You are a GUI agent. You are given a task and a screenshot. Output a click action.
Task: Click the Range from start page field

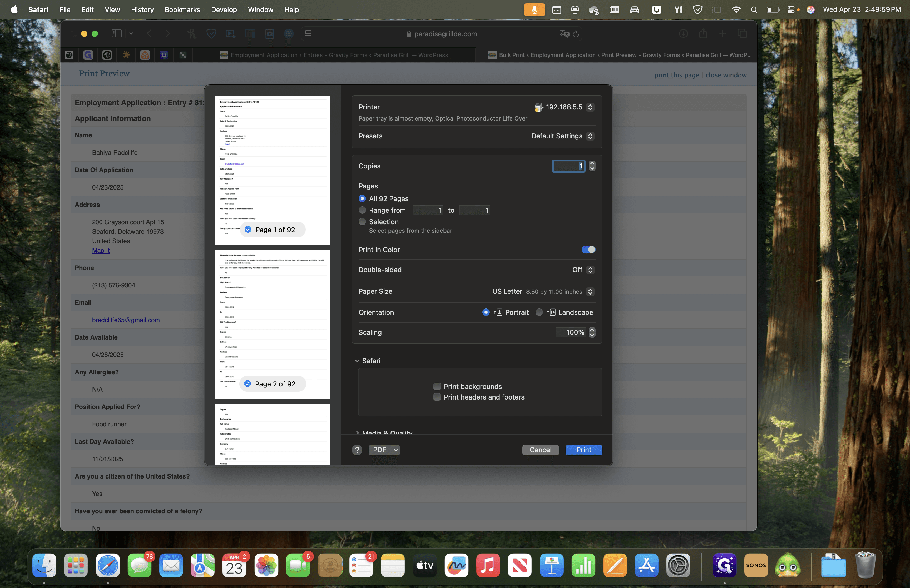[x=428, y=210]
